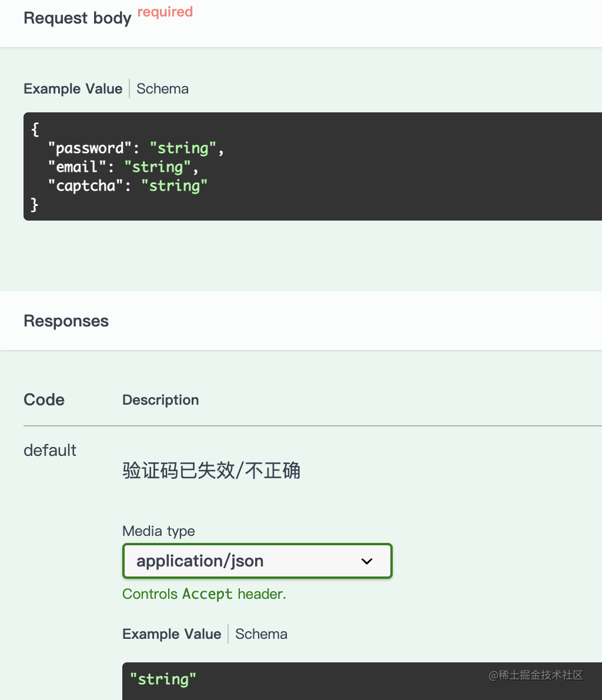Click the Description column header
The height and width of the screenshot is (700, 602).
tap(160, 400)
